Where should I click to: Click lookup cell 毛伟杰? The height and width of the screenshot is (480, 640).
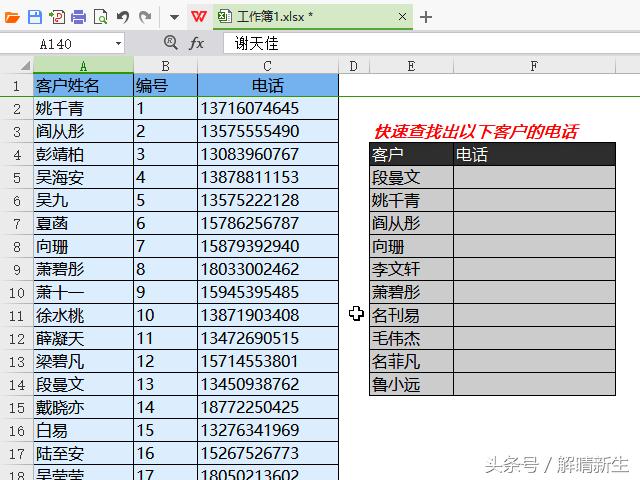coord(411,338)
